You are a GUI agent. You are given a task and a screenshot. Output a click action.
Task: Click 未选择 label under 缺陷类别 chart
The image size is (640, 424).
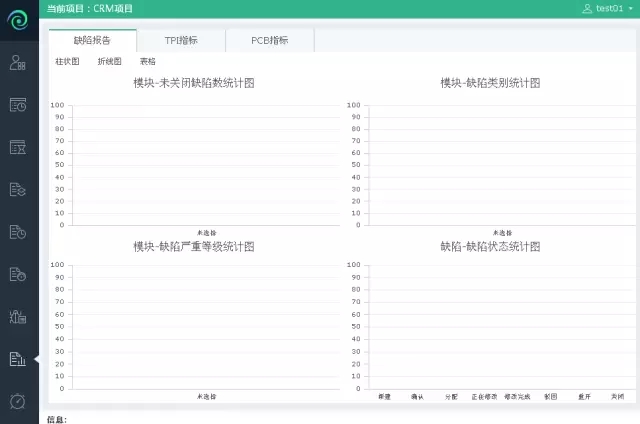pyautogui.click(x=502, y=233)
